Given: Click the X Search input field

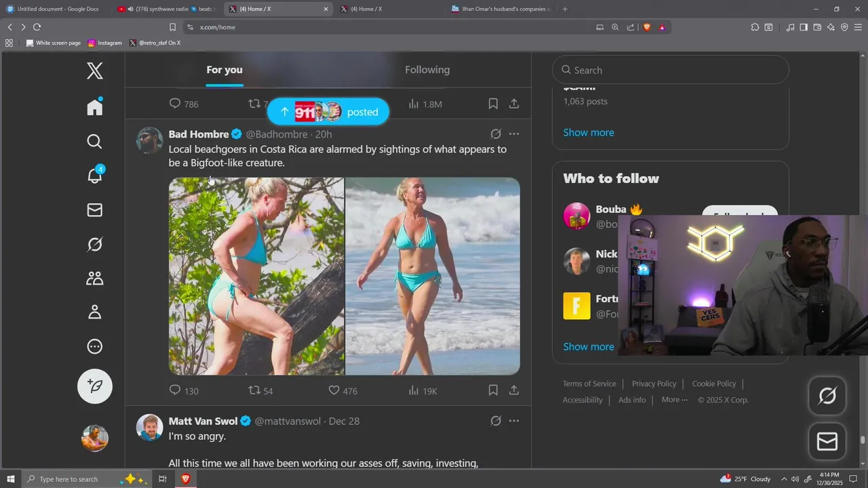Looking at the screenshot, I should (x=670, y=70).
